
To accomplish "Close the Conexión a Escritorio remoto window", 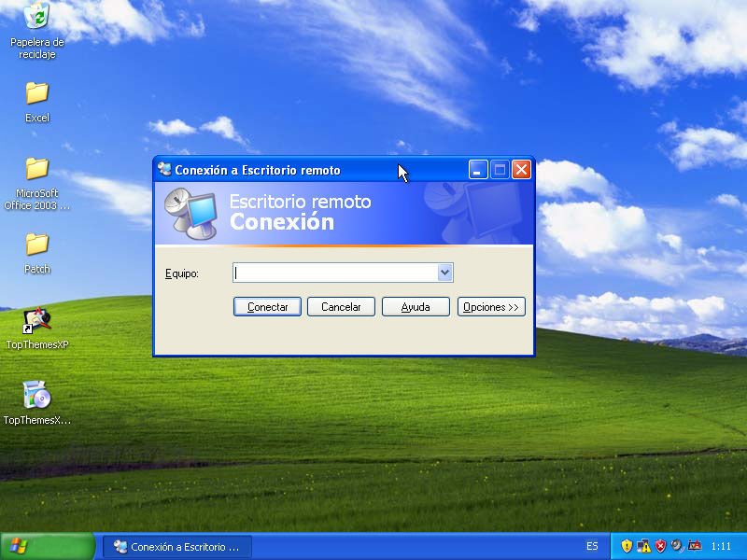I will [x=521, y=170].
